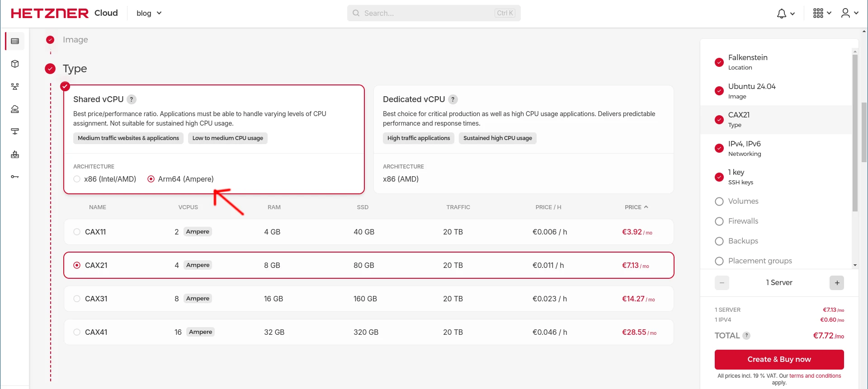Select the CAX41 server type
Image resolution: width=868 pixels, height=389 pixels.
click(x=369, y=332)
